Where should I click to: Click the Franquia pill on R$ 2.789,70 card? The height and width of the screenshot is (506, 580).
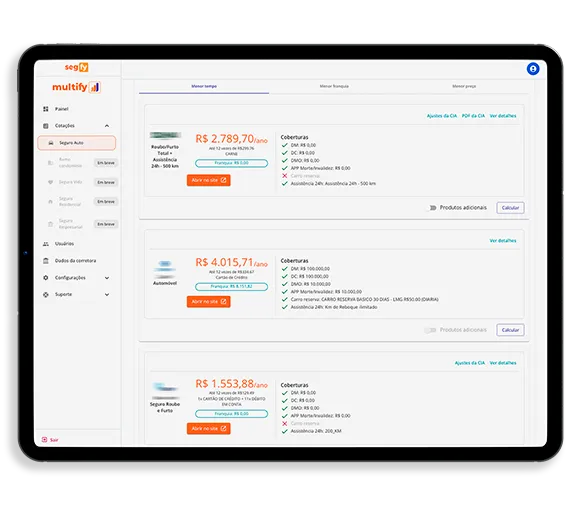232,163
